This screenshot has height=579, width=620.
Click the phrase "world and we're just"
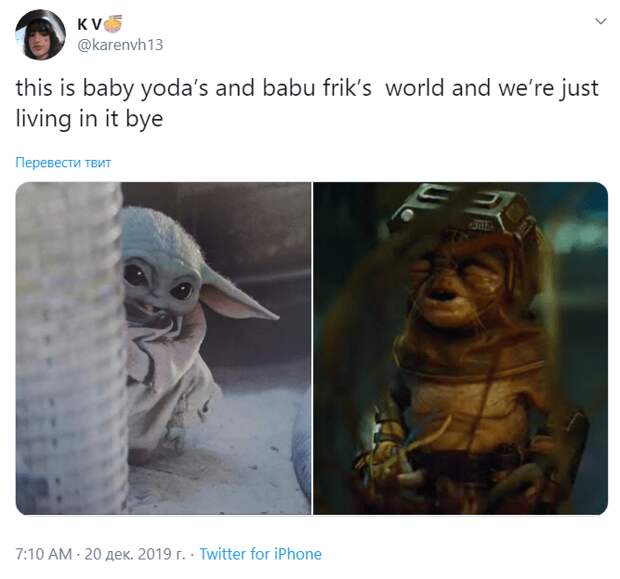click(492, 88)
